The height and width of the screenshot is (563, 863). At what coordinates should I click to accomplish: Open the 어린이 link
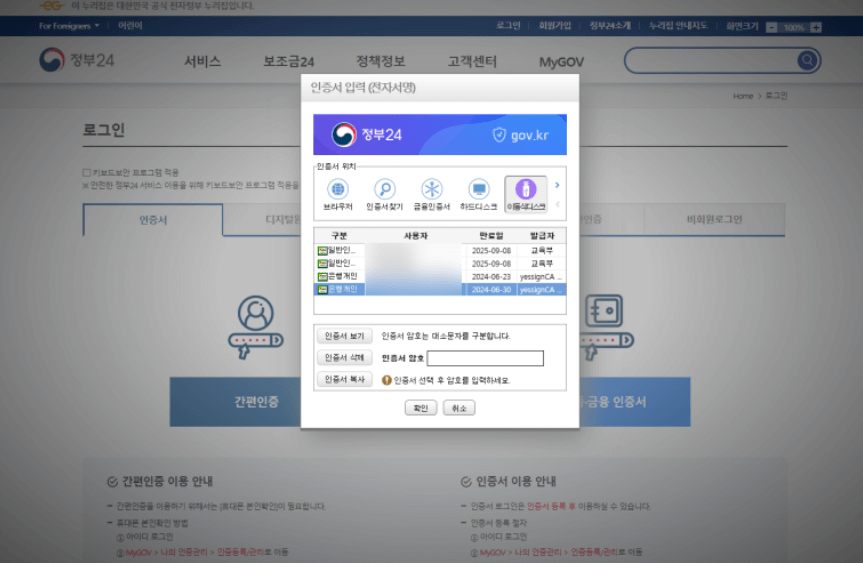[x=130, y=26]
